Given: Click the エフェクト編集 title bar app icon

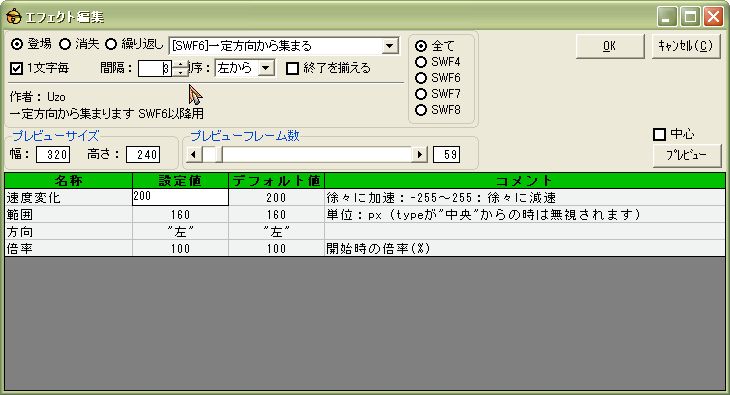Looking at the screenshot, I should coord(14,17).
